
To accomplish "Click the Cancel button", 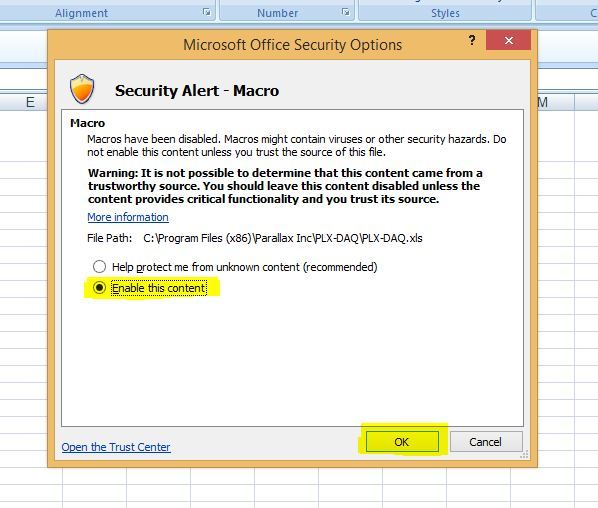I will (485, 442).
